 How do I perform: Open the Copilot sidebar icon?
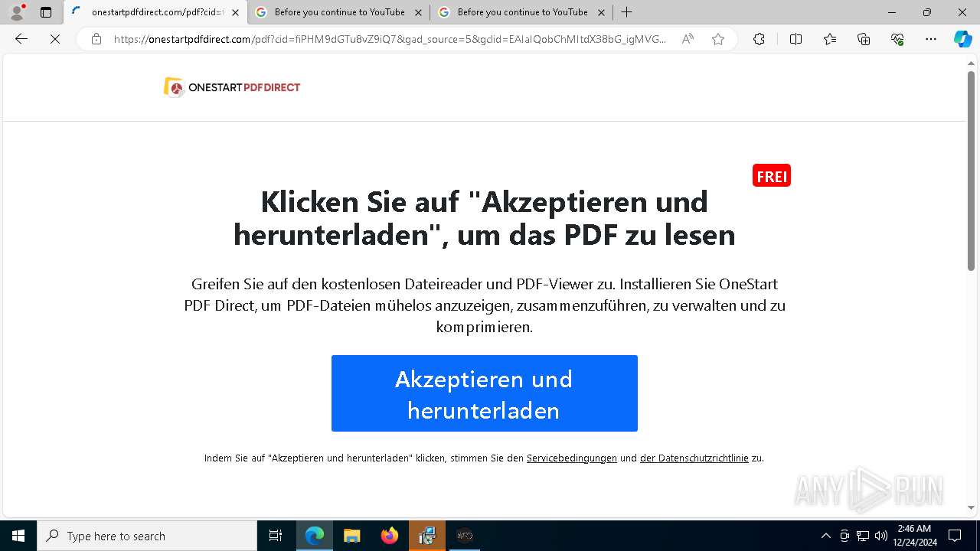[x=962, y=39]
